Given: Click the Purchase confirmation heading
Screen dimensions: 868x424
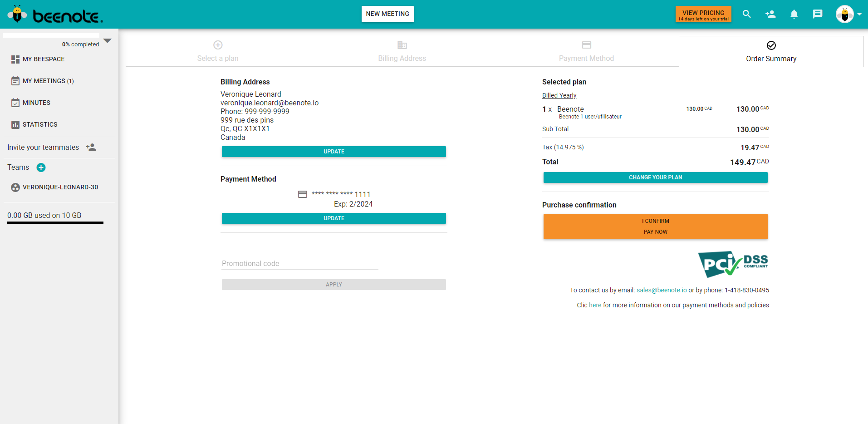Looking at the screenshot, I should (579, 205).
